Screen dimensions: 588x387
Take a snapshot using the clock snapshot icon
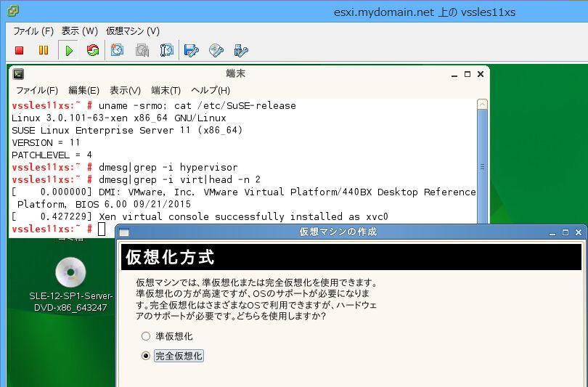(x=117, y=50)
